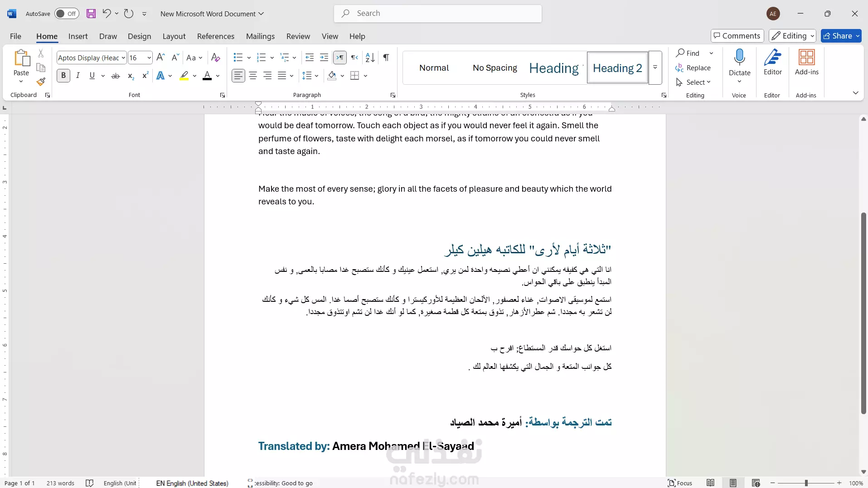The height and width of the screenshot is (488, 868).
Task: Sort the selected paragraphs
Action: point(370,57)
